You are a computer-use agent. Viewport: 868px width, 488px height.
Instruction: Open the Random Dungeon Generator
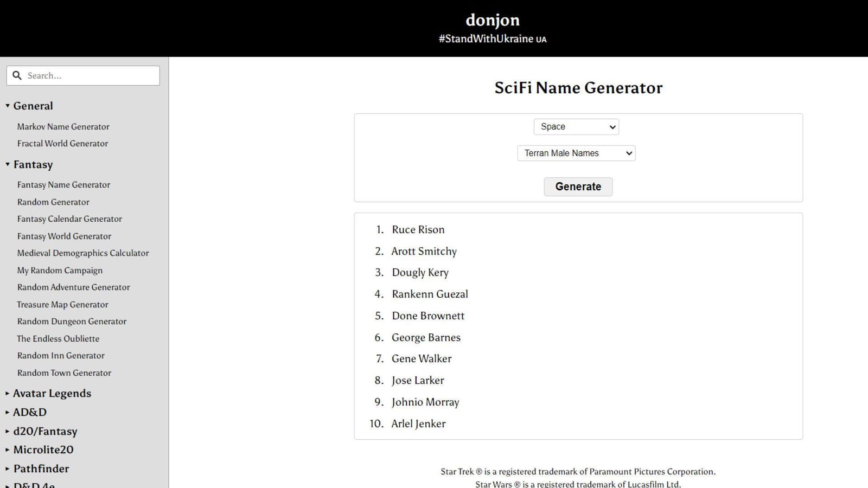(72, 321)
